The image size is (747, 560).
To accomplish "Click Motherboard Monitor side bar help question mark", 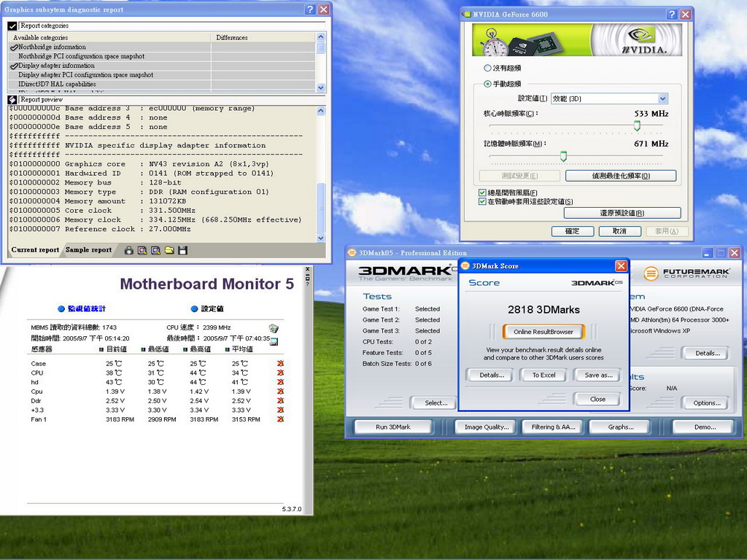I will pyautogui.click(x=307, y=284).
